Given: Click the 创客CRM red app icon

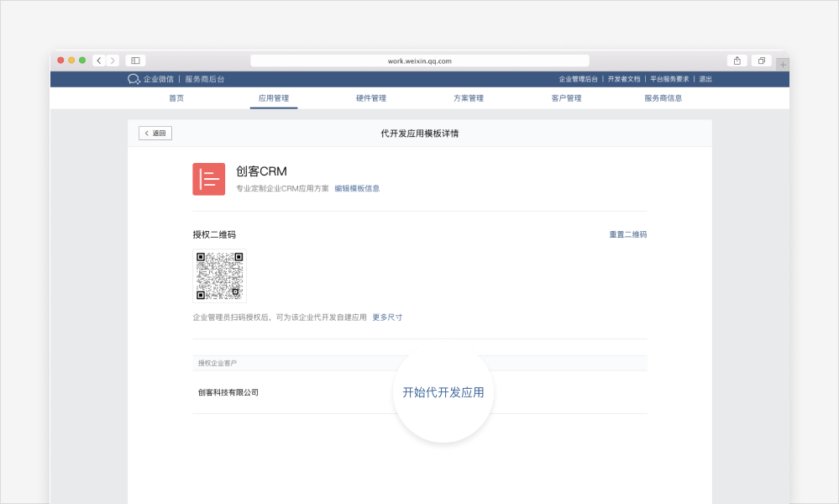Looking at the screenshot, I should 208,179.
